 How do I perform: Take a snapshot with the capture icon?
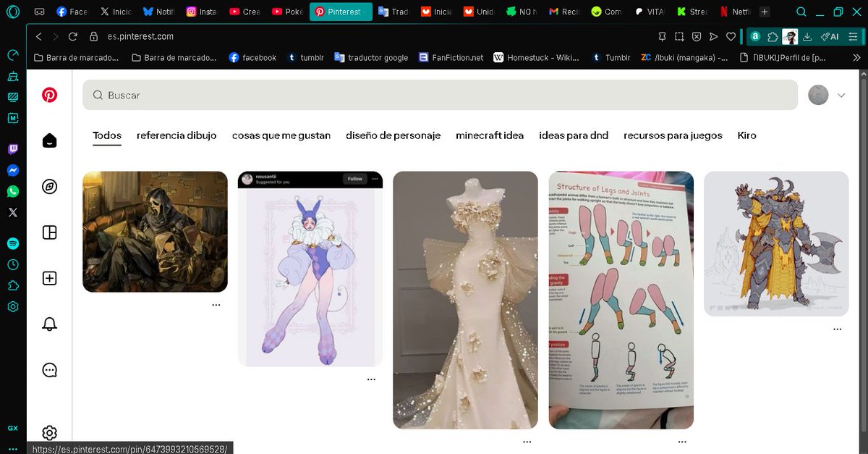[x=679, y=36]
